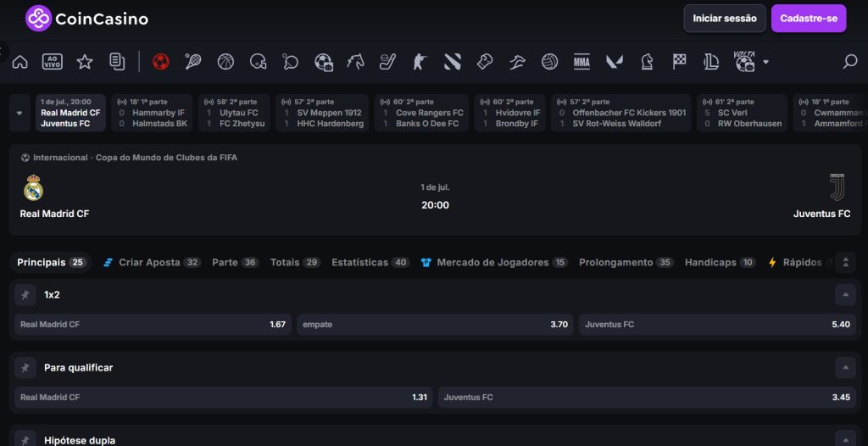
Task: Collapse the 1x2 market section
Action: click(x=845, y=295)
